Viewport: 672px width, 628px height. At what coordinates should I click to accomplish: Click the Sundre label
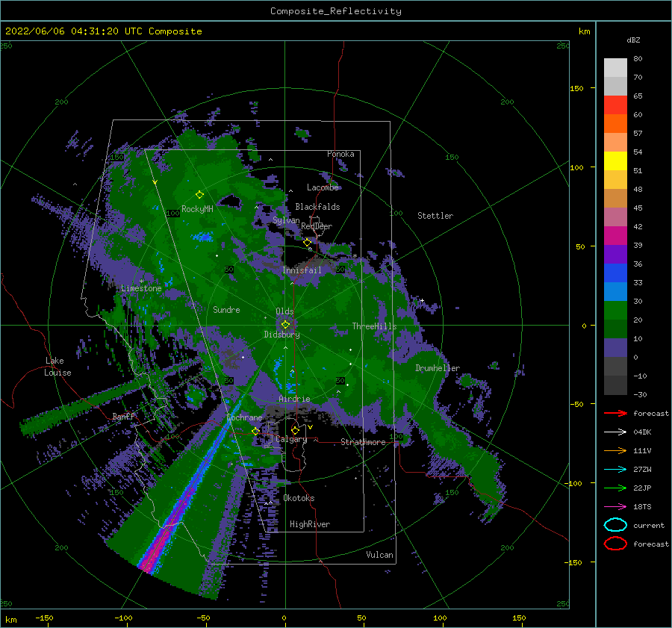(226, 309)
